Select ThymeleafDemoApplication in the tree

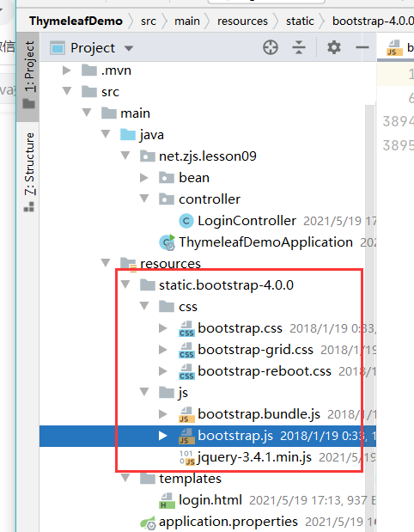point(265,242)
